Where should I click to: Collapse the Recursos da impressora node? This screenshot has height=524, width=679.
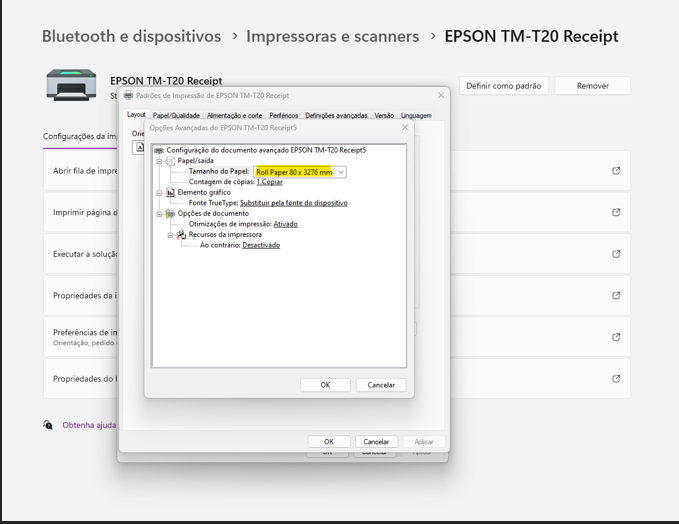pyautogui.click(x=170, y=234)
